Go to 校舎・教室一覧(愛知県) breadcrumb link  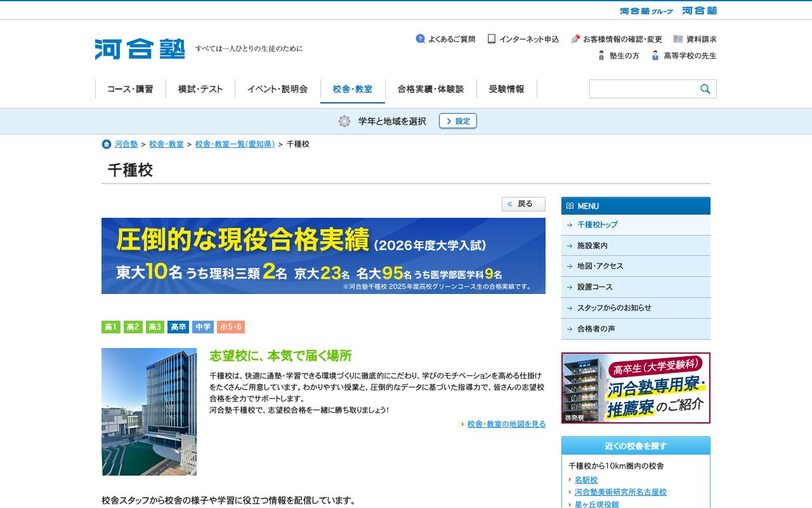coord(235,144)
